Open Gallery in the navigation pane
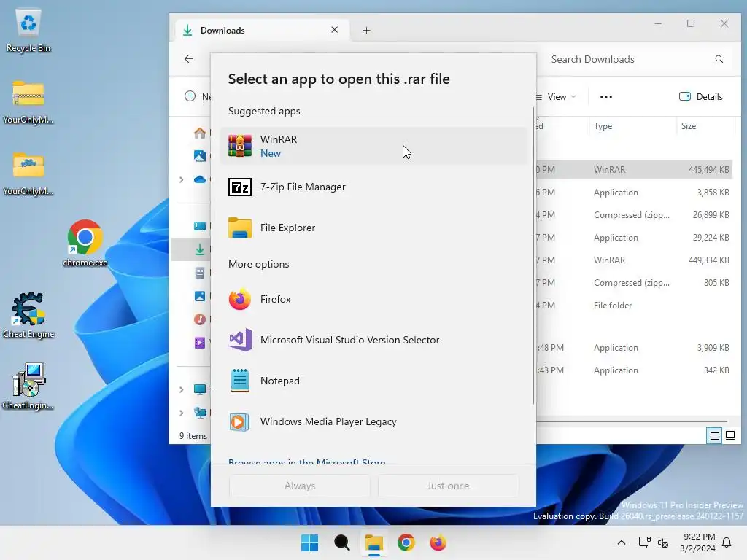This screenshot has height=560, width=747. coord(200,155)
